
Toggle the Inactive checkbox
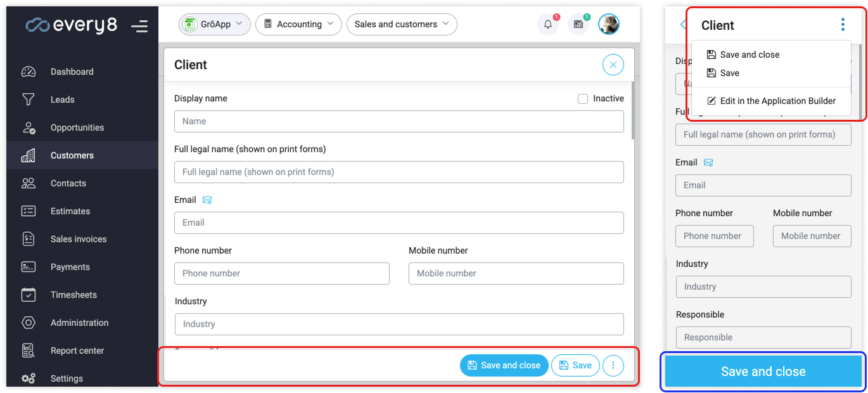[583, 99]
